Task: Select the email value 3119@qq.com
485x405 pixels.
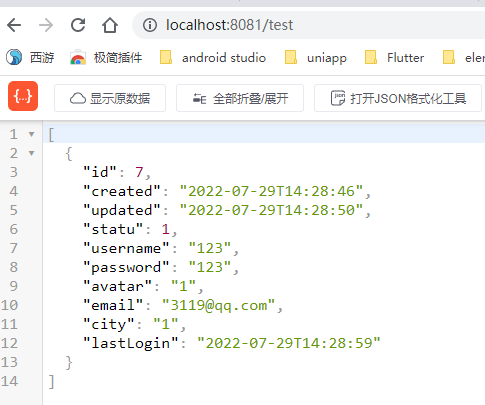Action: [x=218, y=305]
